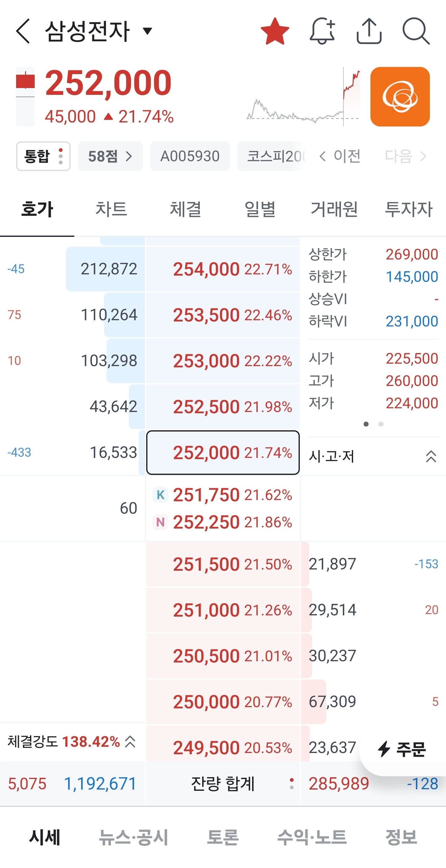The height and width of the screenshot is (868, 446).
Task: Go to 이전 previous stock
Action: [x=340, y=156]
